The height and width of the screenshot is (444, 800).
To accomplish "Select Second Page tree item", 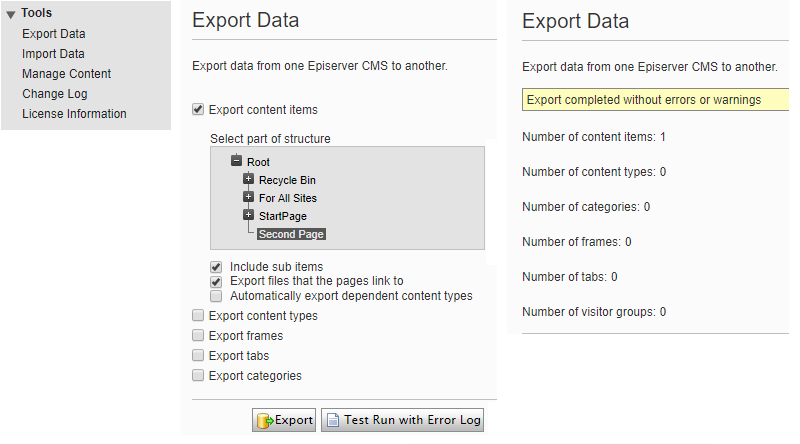I will click(291, 234).
